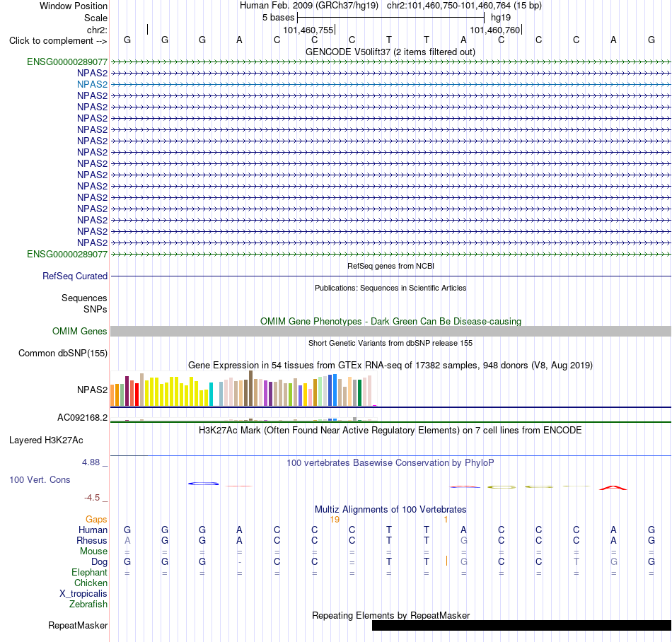Click the gray OMIM Genes item bar
Screen dimensions: 672x642
(x=391, y=331)
